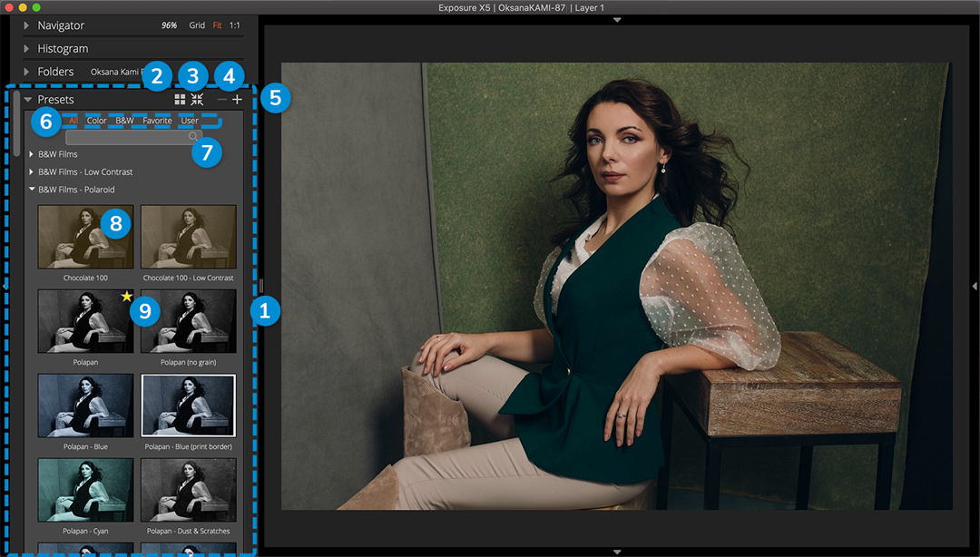Click the minus icon in Presets header
The width and height of the screenshot is (980, 557).
point(222,100)
